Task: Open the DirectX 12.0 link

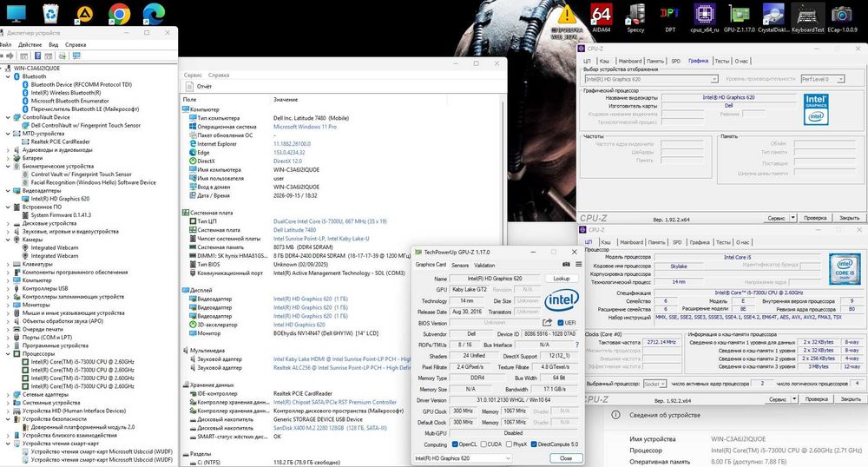Action: click(288, 161)
